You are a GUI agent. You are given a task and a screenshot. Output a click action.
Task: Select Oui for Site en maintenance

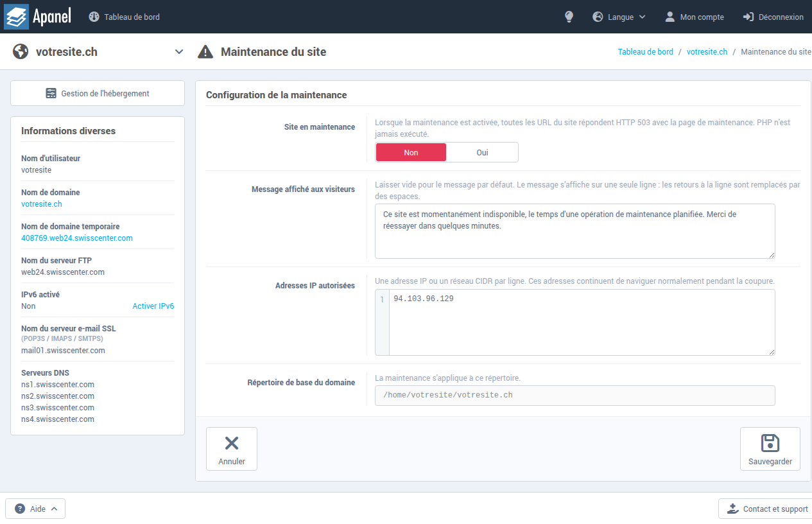pos(482,152)
